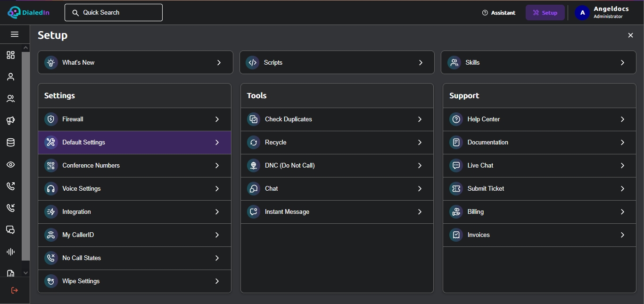Image resolution: width=644 pixels, height=304 pixels.
Task: Expand the Scripts chevron arrow
Action: (421, 62)
